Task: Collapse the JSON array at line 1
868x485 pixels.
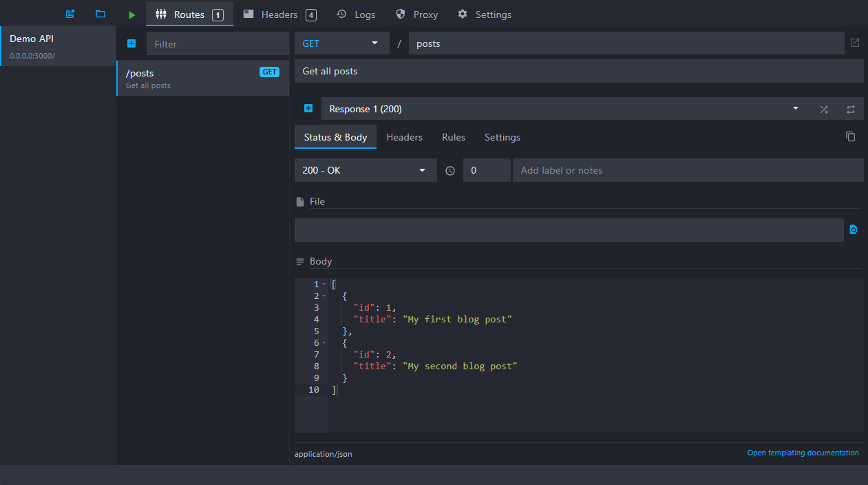Action: [x=324, y=285]
